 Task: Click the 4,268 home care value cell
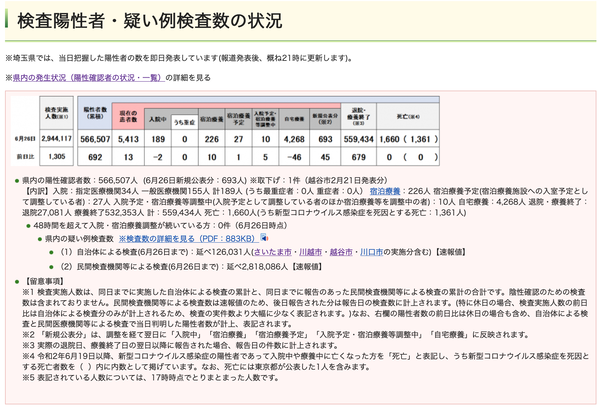[294, 139]
